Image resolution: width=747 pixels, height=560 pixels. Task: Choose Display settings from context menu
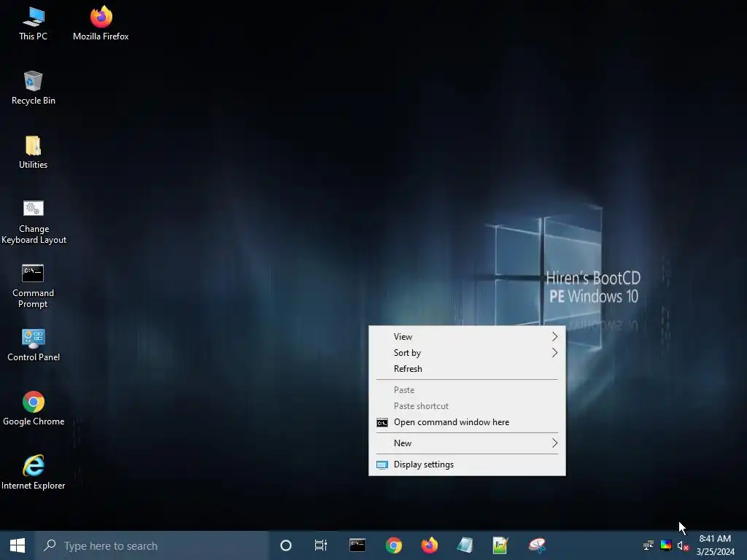coord(467,464)
